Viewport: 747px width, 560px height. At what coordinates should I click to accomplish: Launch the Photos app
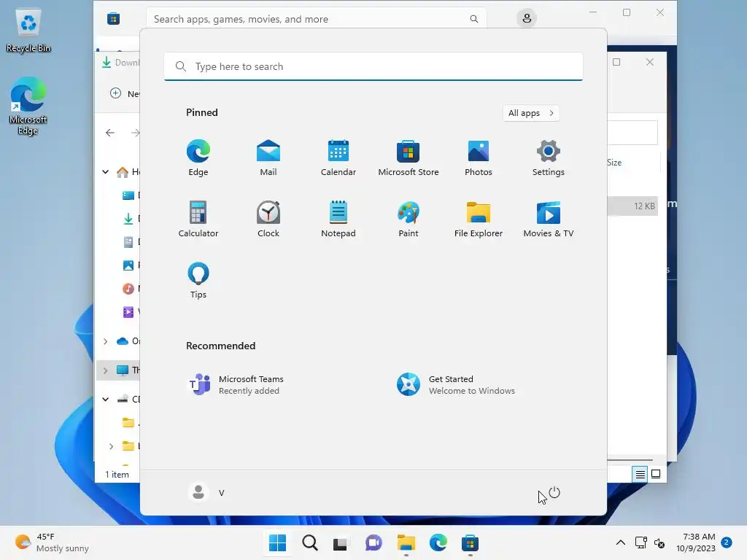479,158
